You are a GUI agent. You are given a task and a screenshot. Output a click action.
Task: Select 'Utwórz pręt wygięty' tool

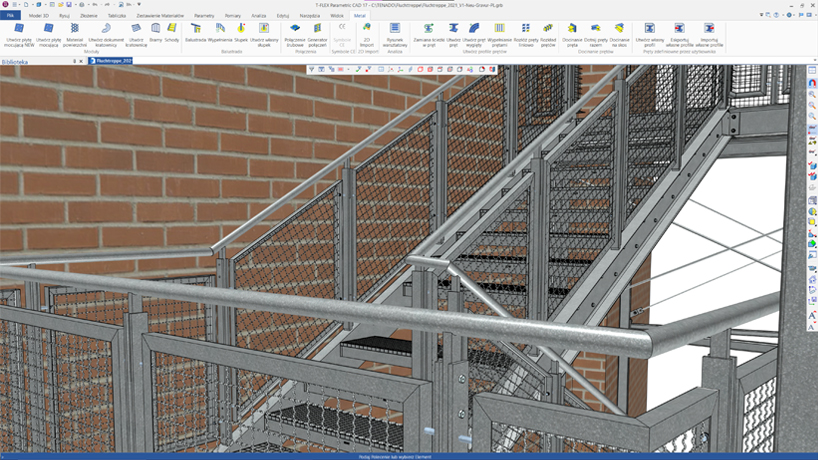(x=474, y=35)
